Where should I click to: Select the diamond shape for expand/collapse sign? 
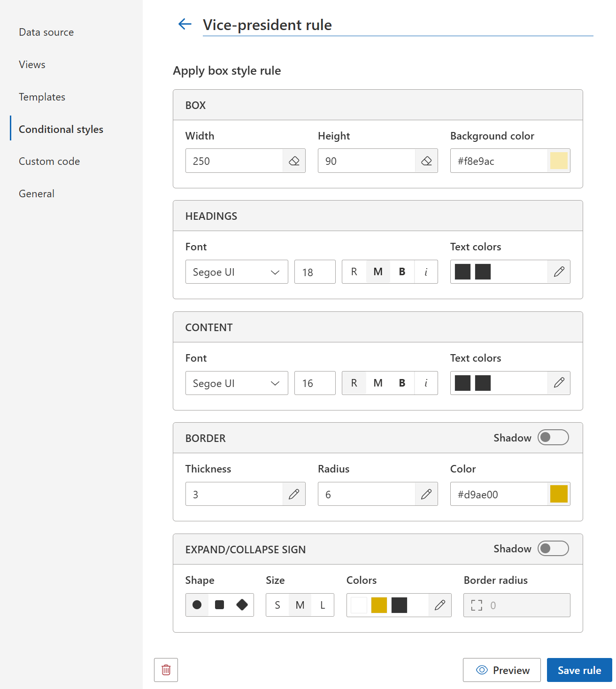coord(242,605)
